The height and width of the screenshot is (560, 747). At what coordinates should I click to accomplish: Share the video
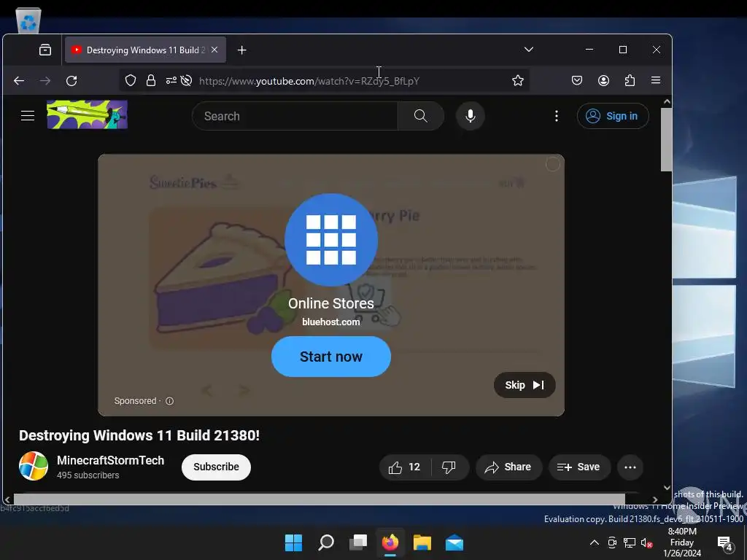click(508, 467)
